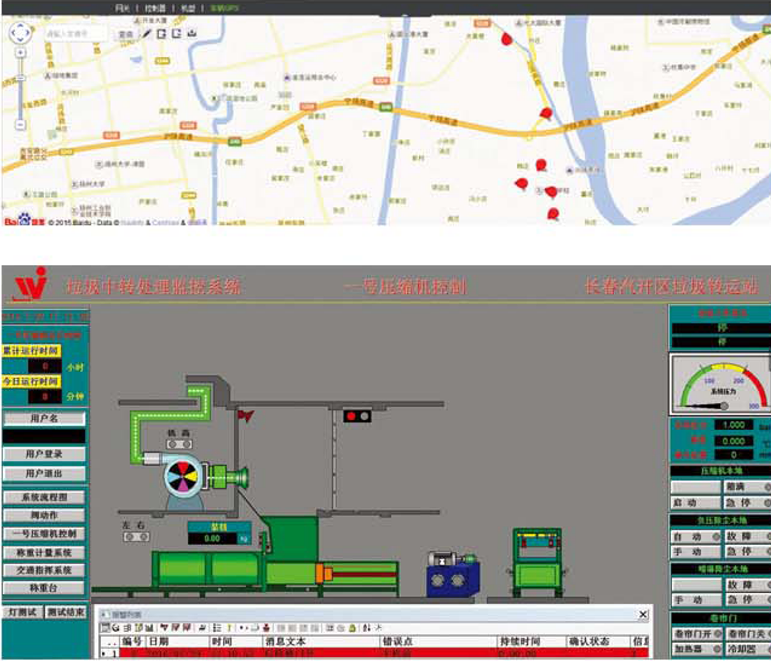Click the map search input field
The image size is (771, 661).
click(74, 33)
